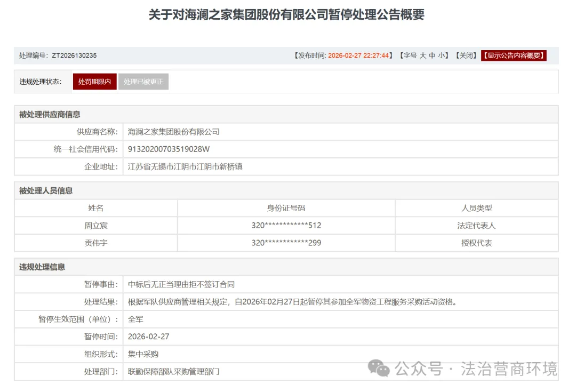The image size is (576, 392).
Task: Set font size to 中
Action: point(432,55)
